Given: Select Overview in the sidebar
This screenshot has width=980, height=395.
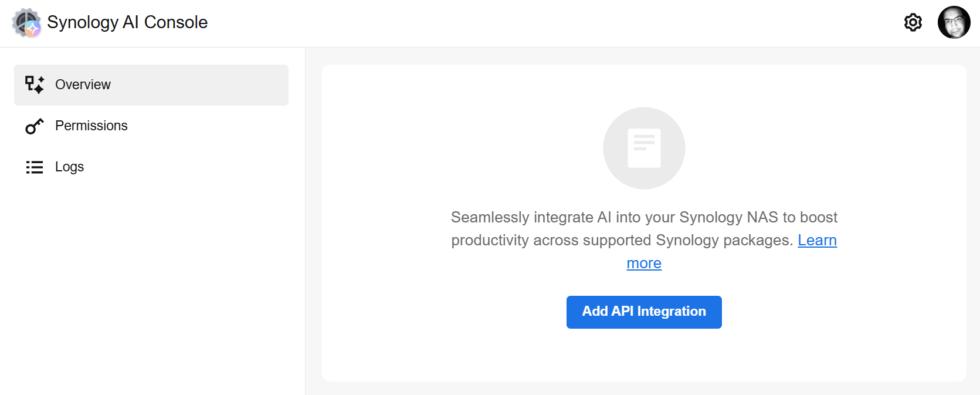Looking at the screenshot, I should [x=83, y=85].
